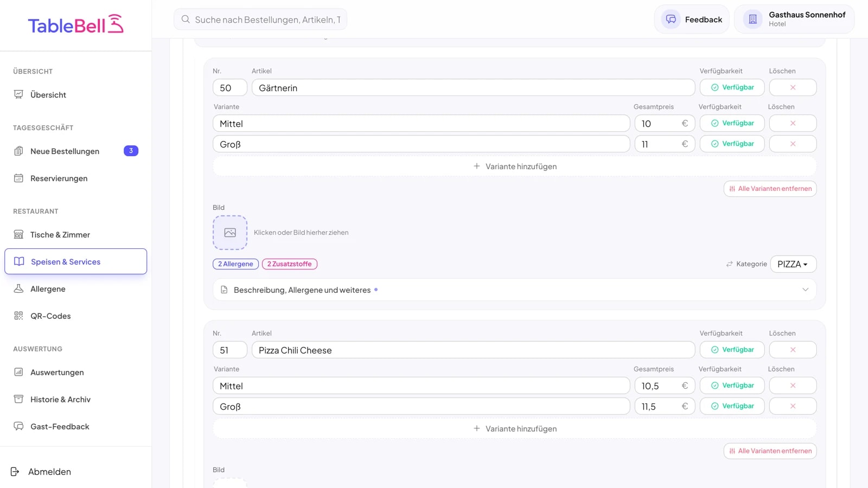Select Speisen & Services in the sidebar
This screenshot has width=868, height=488.
tap(75, 261)
